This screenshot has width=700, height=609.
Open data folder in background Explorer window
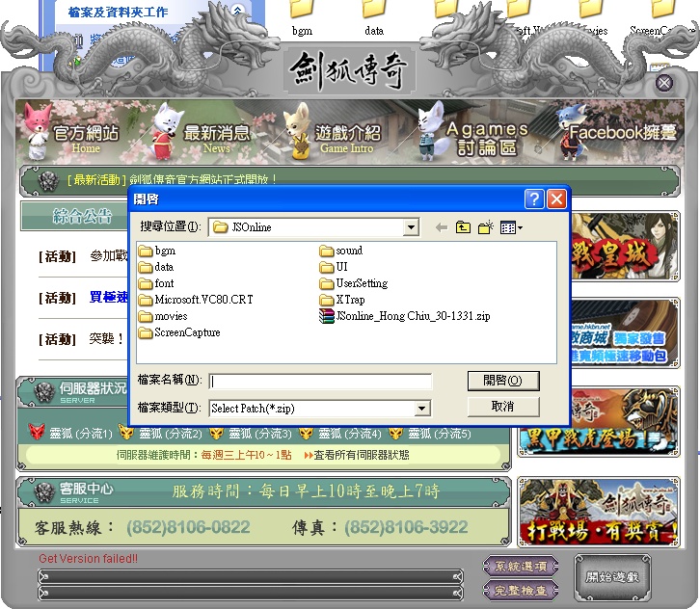coord(374,18)
